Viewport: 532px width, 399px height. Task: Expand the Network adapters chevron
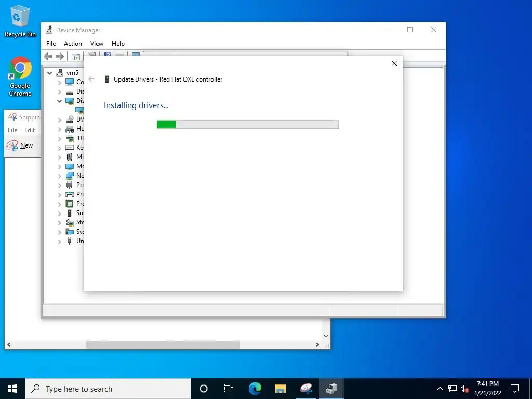click(x=59, y=176)
